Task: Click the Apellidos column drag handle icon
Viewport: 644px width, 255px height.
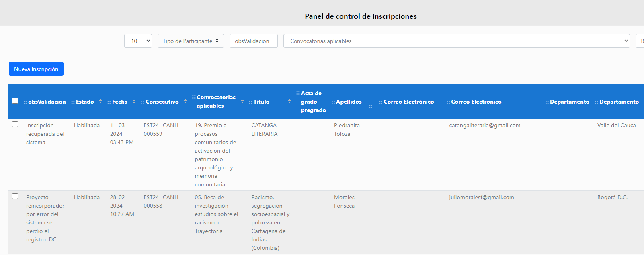Action: click(x=333, y=102)
